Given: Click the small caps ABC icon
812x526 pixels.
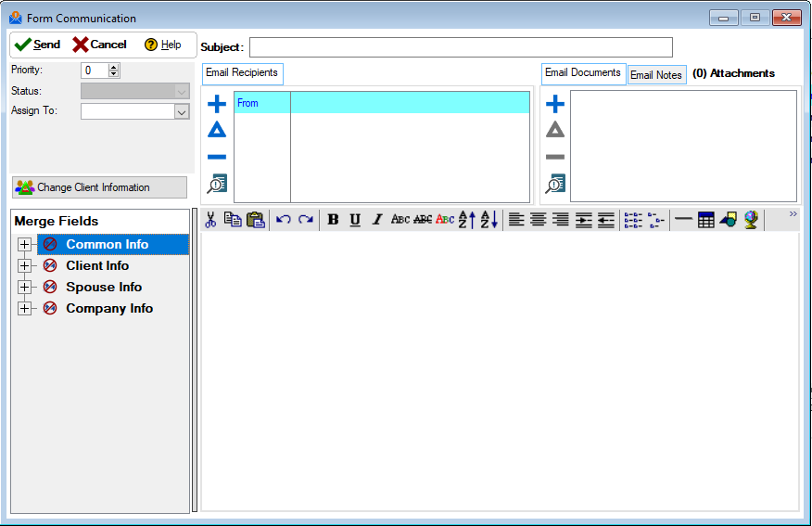Looking at the screenshot, I should pos(400,219).
